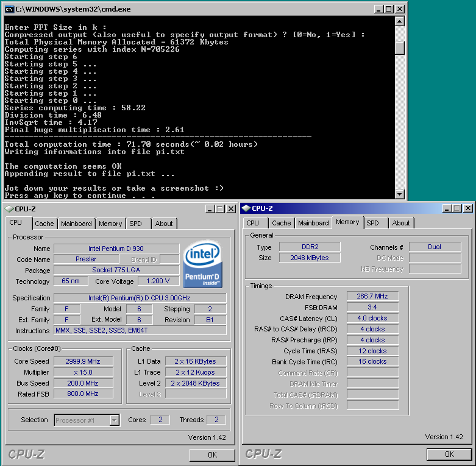Click cmd window scrollbar down arrow
476x466 pixels.
400,194
